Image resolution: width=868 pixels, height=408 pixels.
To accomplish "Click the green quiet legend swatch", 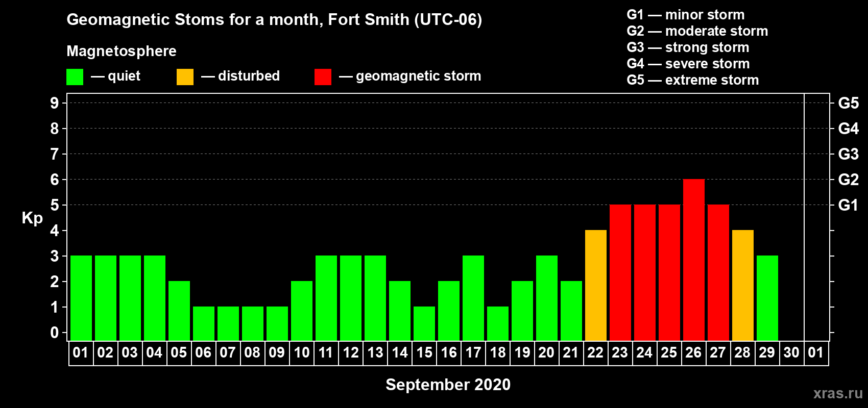I will tap(75, 77).
